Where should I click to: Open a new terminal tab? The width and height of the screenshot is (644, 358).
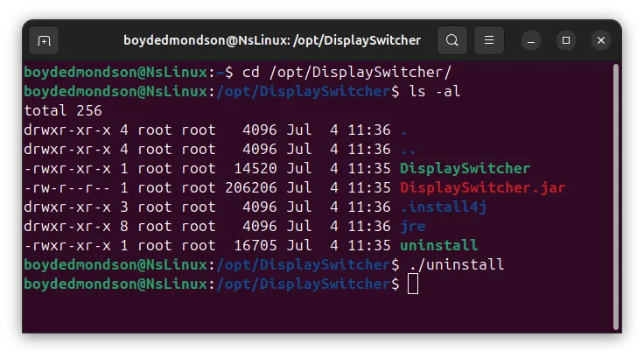[44, 40]
